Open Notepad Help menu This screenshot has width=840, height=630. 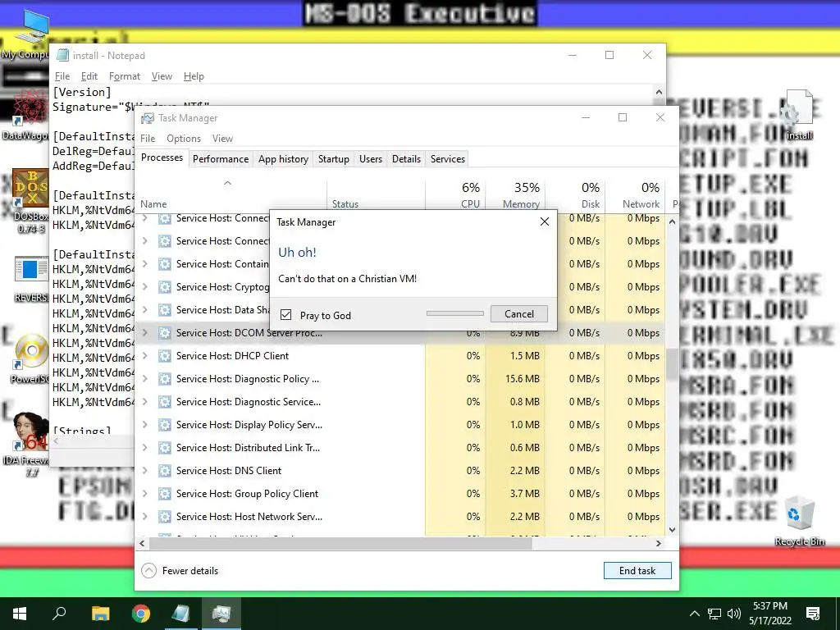(194, 76)
